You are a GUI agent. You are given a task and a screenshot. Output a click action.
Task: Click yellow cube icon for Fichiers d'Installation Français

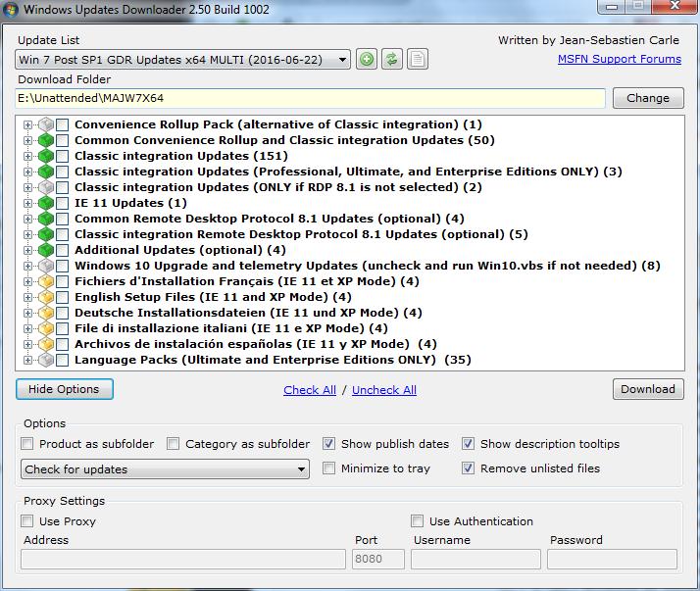pos(46,281)
